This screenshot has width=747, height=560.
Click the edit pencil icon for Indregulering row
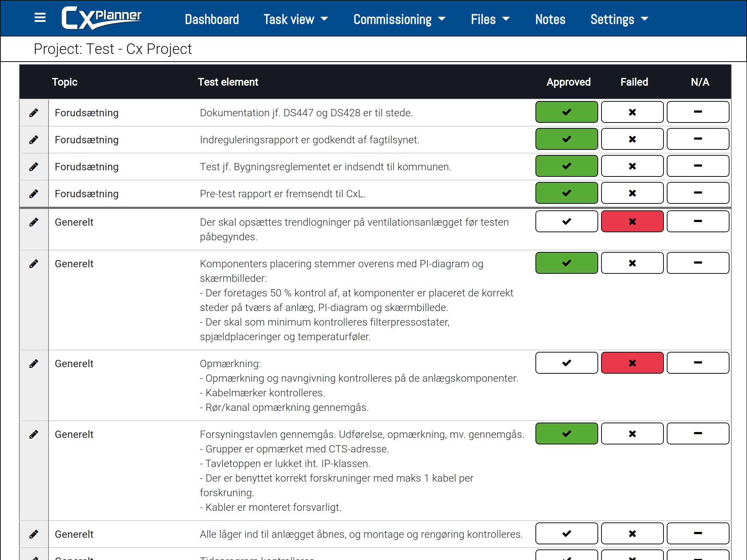click(34, 139)
